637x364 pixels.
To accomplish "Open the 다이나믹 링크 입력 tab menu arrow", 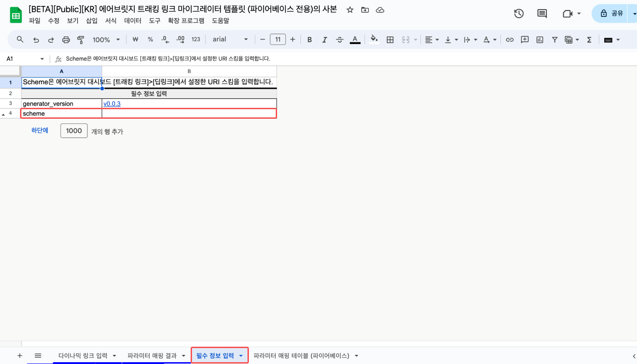I will point(114,356).
